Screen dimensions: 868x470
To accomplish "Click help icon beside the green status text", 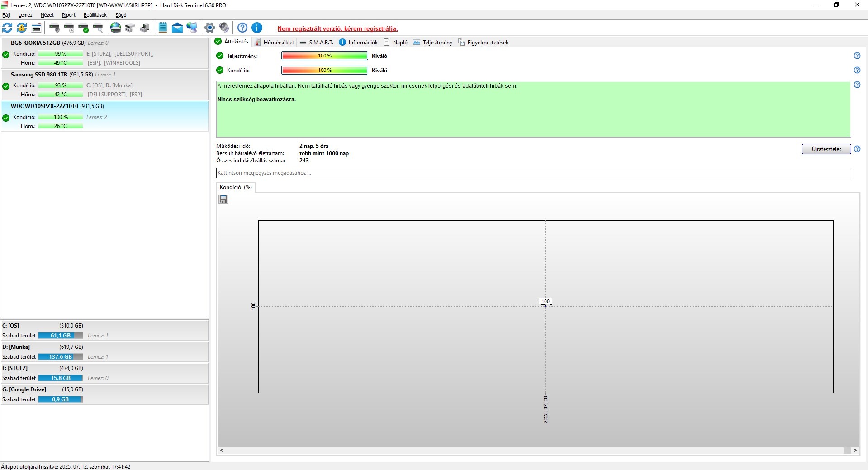I will pyautogui.click(x=857, y=85).
